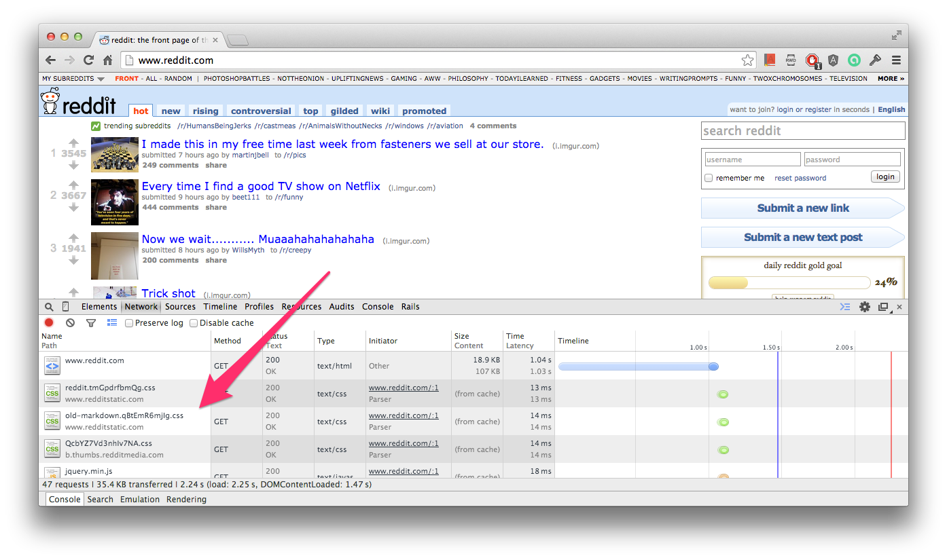Open the AdBlock stop-hand extension

pos(812,60)
